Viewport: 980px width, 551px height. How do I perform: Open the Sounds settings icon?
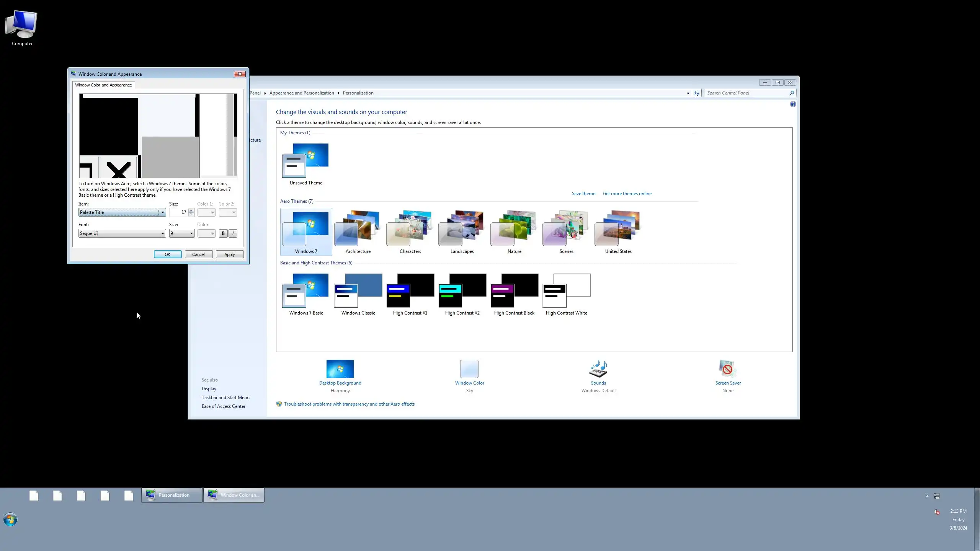pyautogui.click(x=598, y=369)
